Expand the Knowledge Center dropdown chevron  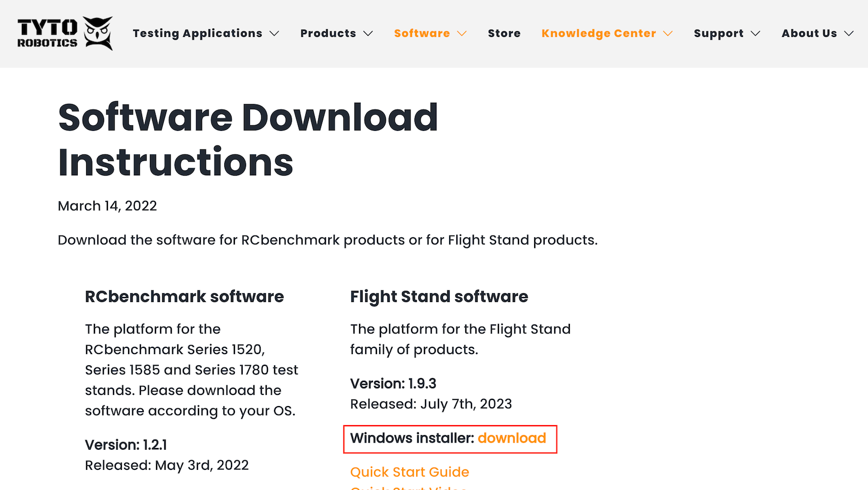668,34
